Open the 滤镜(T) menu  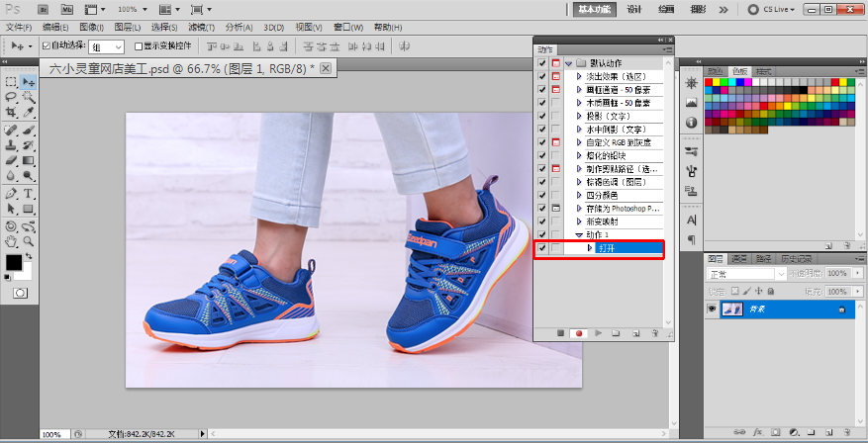point(201,27)
